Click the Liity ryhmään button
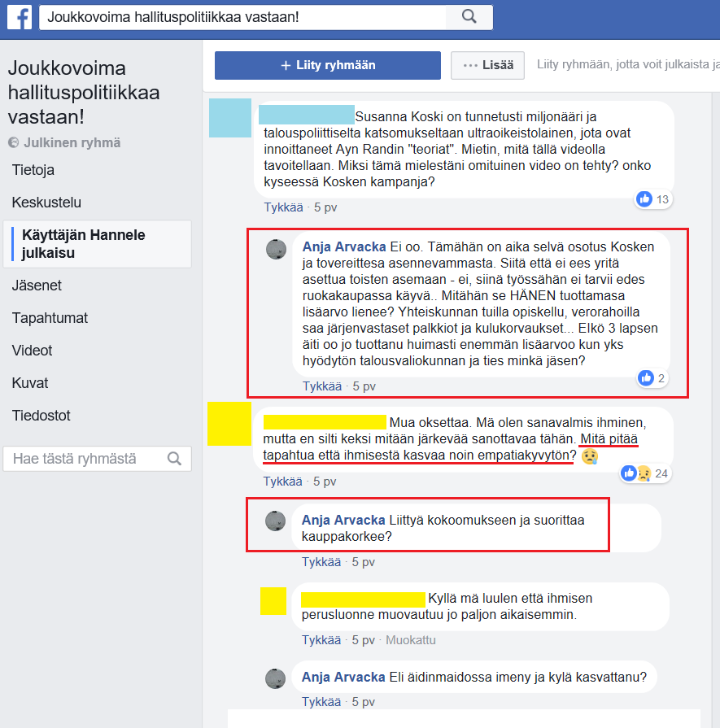 point(328,65)
